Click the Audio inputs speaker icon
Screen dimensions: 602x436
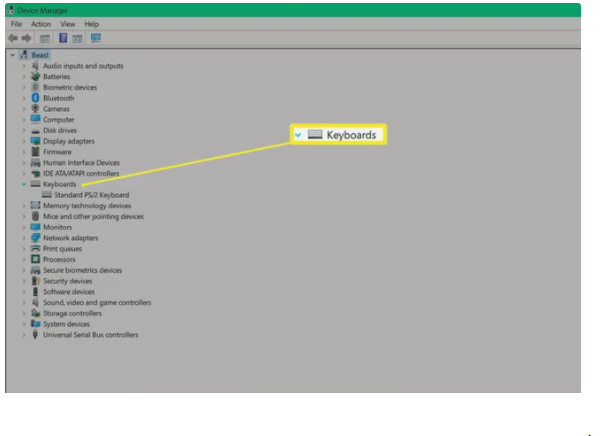coord(35,66)
